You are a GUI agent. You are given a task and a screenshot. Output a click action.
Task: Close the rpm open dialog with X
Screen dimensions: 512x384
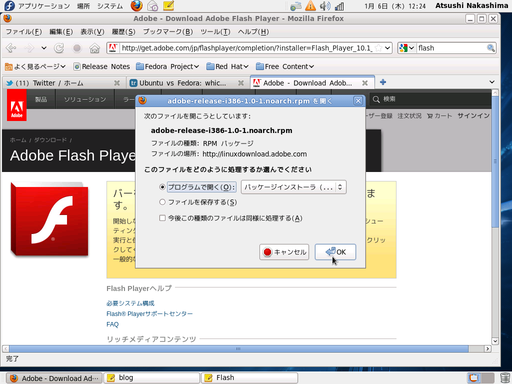[x=358, y=101]
